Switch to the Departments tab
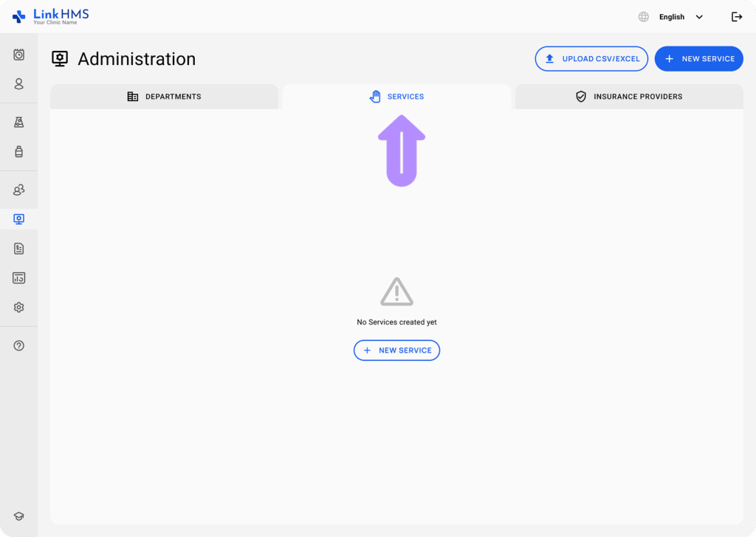The height and width of the screenshot is (537, 756). 164,97
